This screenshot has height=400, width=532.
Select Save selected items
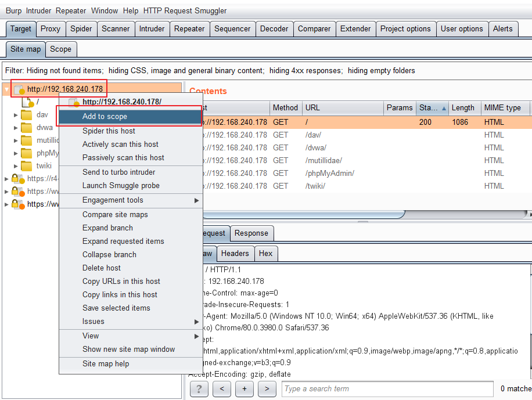pyautogui.click(x=131, y=308)
